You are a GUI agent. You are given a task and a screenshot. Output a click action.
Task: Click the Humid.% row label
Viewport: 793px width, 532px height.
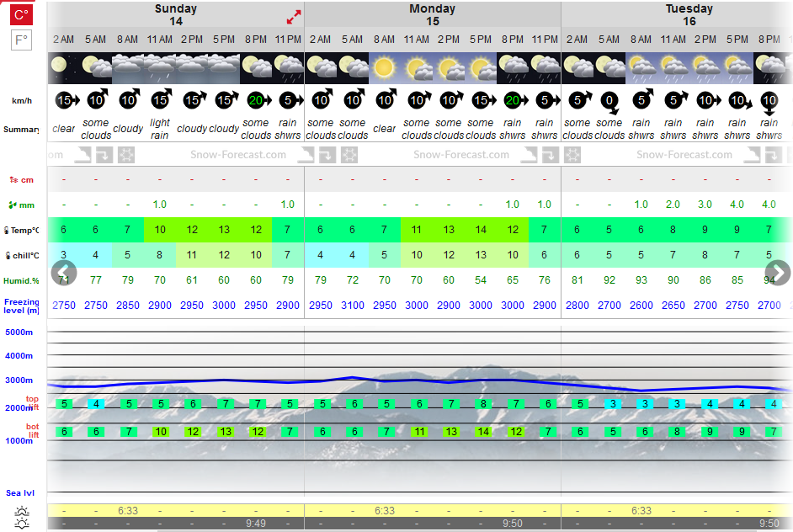coord(21,280)
